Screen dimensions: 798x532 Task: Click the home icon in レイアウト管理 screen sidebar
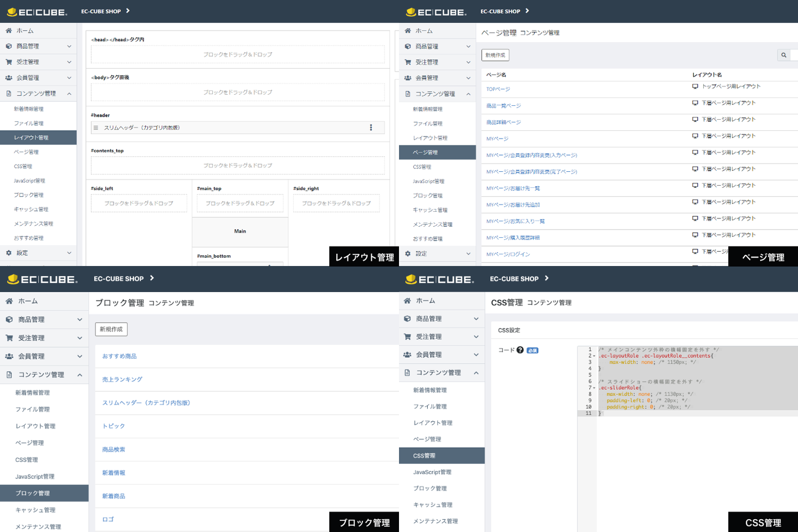(9, 30)
